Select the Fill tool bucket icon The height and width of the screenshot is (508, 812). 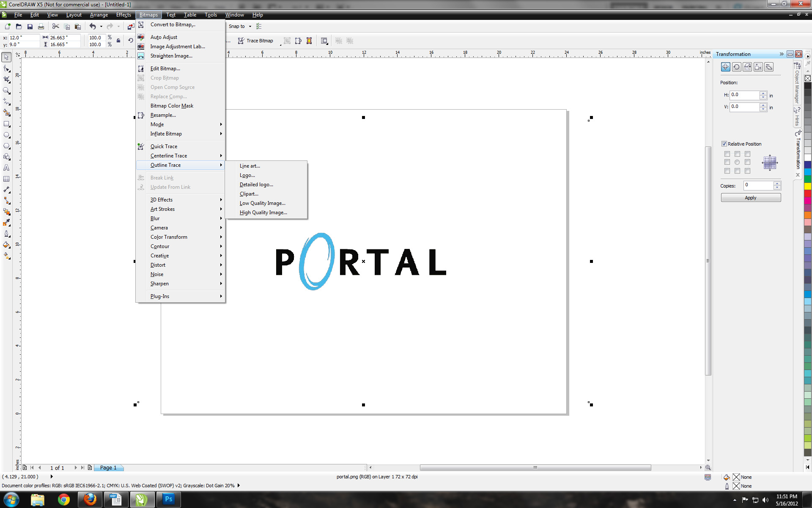pyautogui.click(x=6, y=245)
